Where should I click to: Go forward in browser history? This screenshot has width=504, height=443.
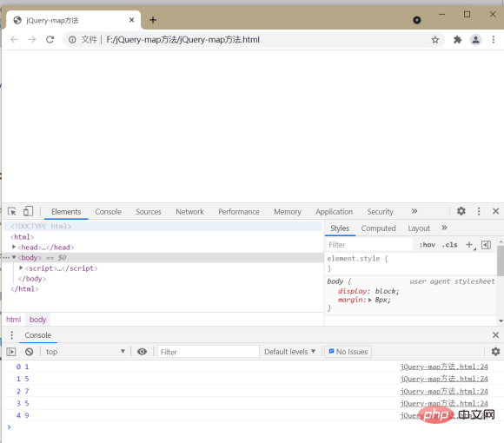(32, 39)
